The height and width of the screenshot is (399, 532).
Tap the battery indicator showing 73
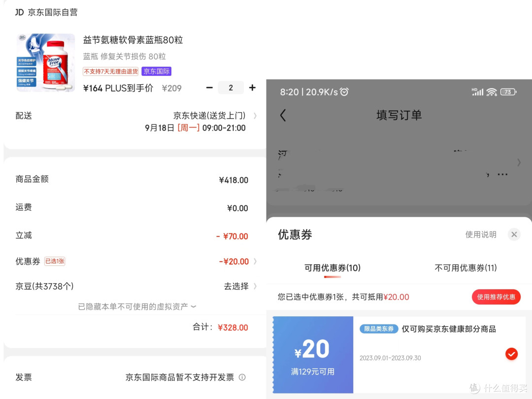point(508,92)
